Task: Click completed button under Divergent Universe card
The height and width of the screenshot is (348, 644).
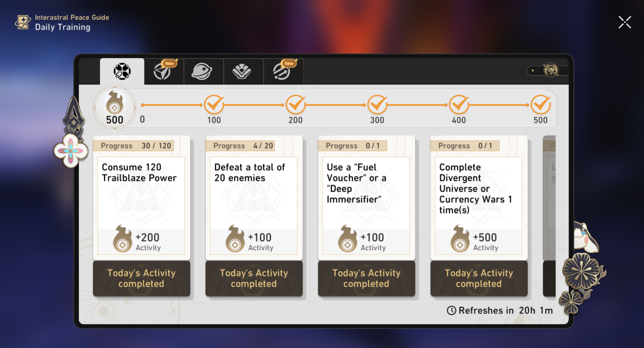Action: 479,278
